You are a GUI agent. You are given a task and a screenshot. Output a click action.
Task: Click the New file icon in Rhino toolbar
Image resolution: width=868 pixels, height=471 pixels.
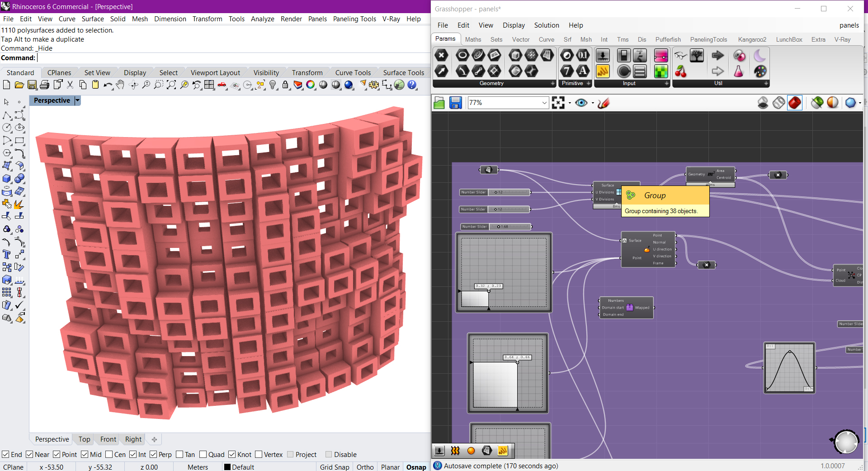[x=6, y=85]
